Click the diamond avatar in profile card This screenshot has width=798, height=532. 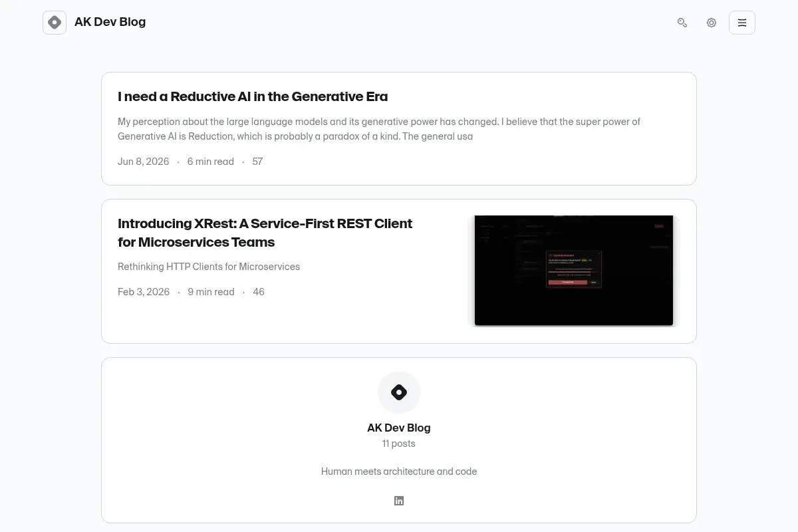pyautogui.click(x=399, y=392)
